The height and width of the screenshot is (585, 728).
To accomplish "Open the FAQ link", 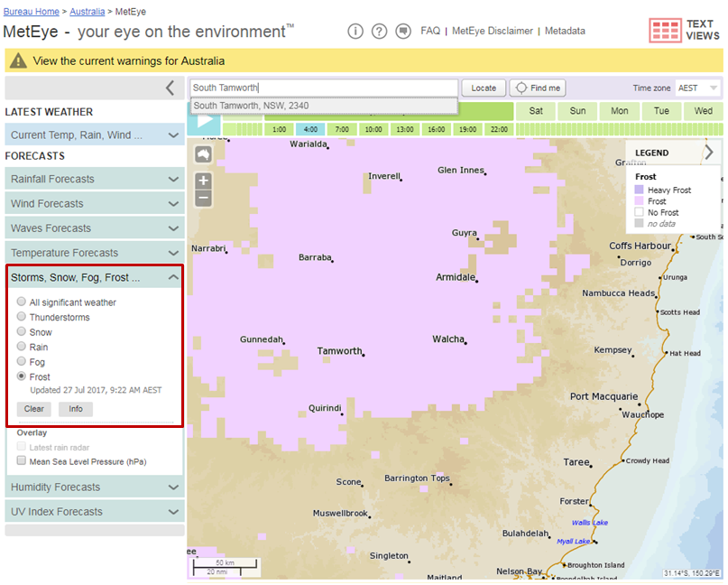I will (430, 31).
